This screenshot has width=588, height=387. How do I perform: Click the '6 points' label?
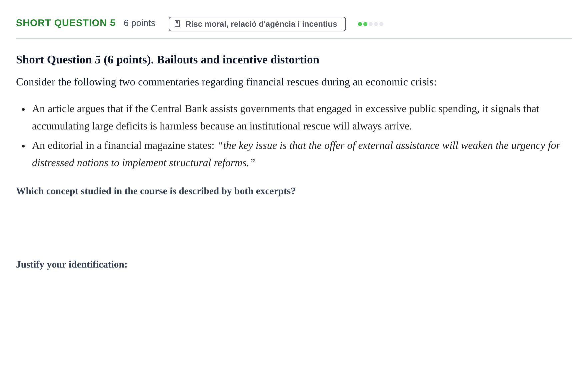[139, 23]
